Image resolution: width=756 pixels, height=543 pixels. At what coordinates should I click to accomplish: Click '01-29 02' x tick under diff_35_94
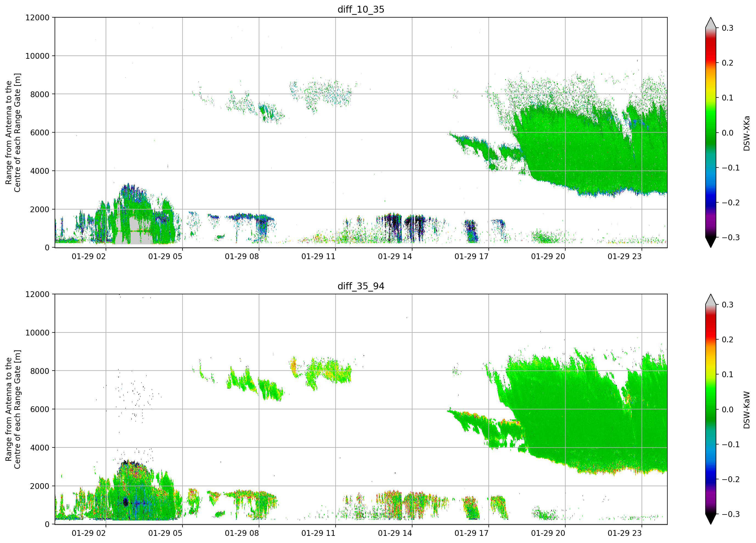(89, 533)
